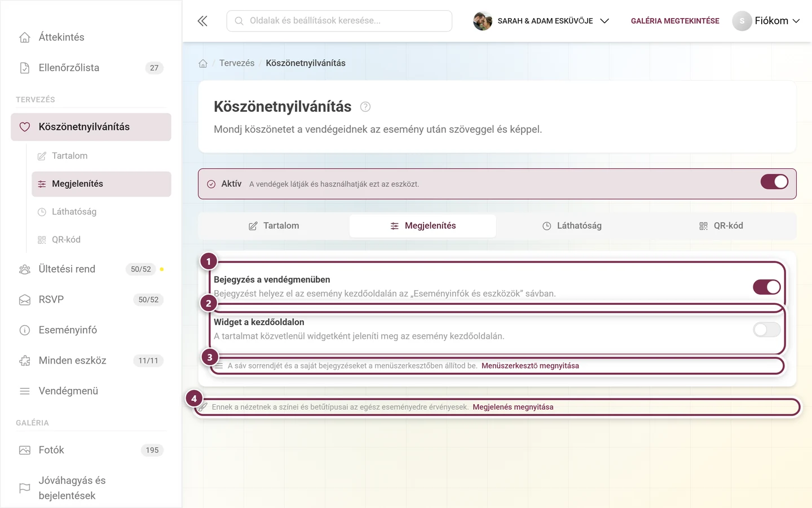Click the Ültetési rend people icon

tap(25, 269)
